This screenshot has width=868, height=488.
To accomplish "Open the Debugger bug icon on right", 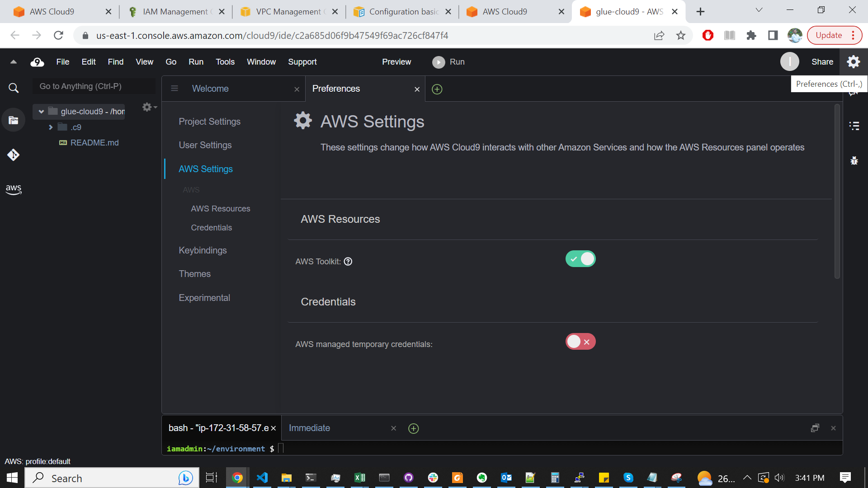I will 854,160.
